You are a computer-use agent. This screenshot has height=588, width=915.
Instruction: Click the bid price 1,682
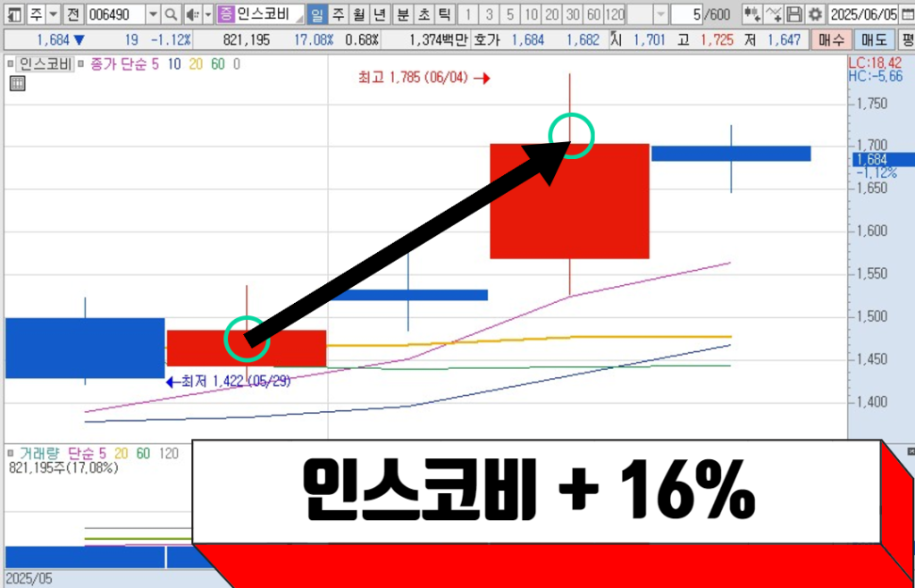click(583, 40)
